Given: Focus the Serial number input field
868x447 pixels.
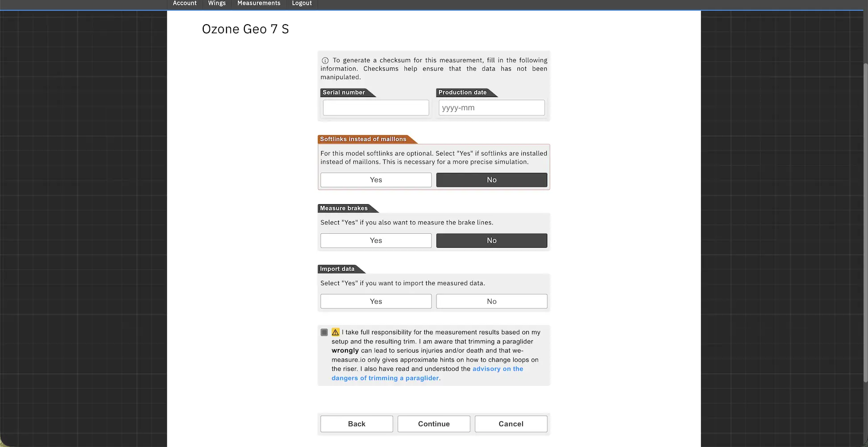Looking at the screenshot, I should 376,108.
